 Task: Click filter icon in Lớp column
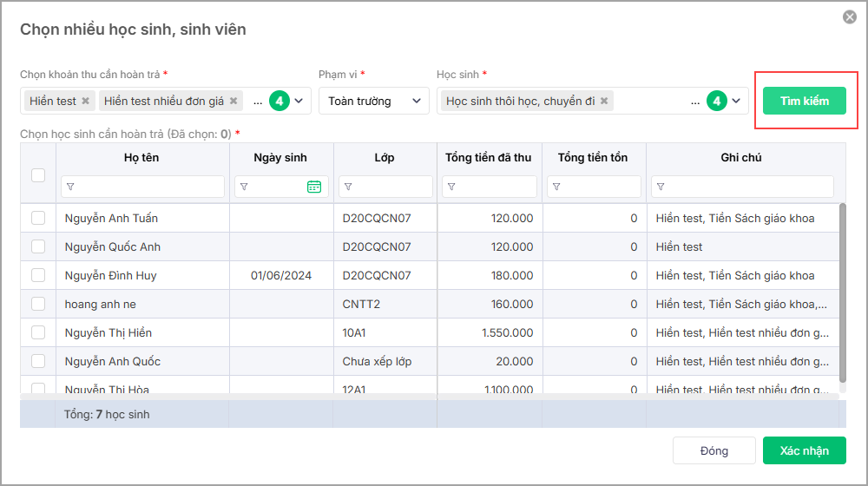pyautogui.click(x=348, y=187)
